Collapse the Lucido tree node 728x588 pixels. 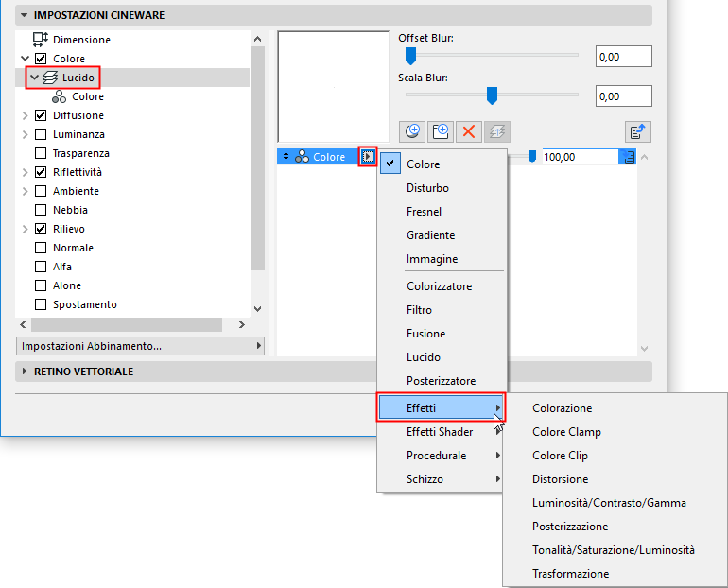34,78
